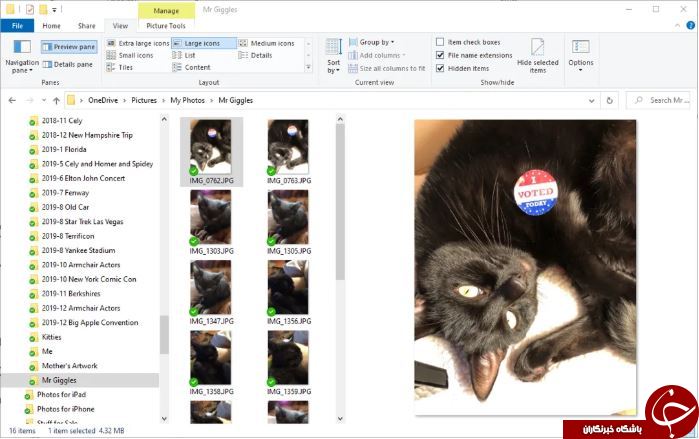The image size is (699, 439).
Task: Open the Navigation pane dropdown
Action: pos(21,56)
